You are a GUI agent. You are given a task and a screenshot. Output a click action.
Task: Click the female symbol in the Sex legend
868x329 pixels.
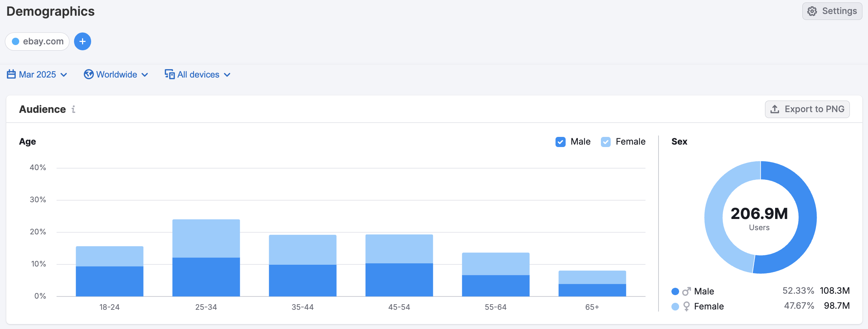[x=687, y=306]
